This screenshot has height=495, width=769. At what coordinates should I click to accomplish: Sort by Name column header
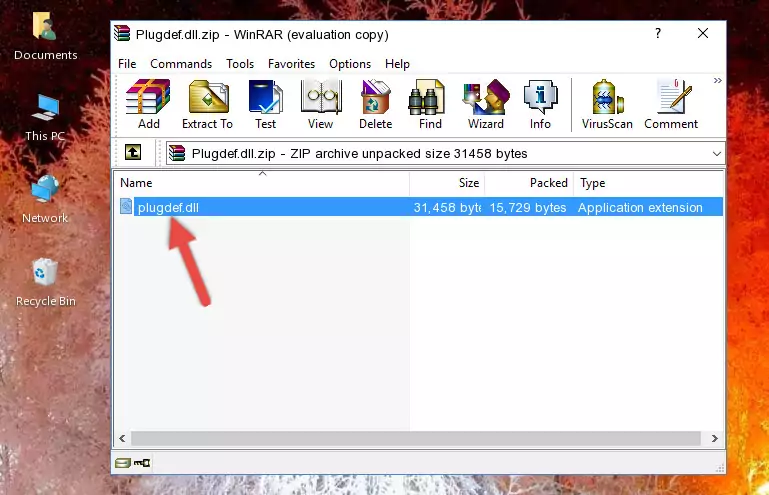(262, 182)
